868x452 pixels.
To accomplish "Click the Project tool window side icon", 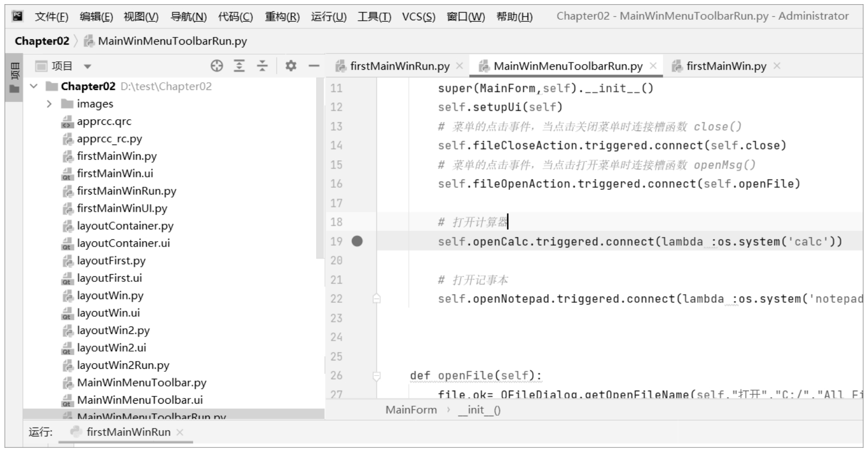I will 15,78.
